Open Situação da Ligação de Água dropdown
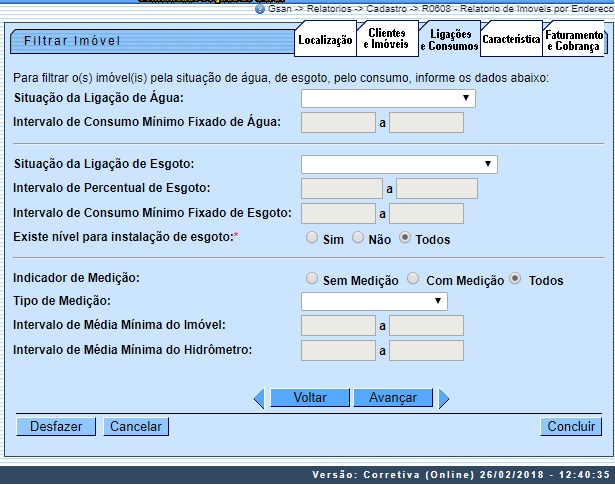The image size is (615, 485). (388, 98)
